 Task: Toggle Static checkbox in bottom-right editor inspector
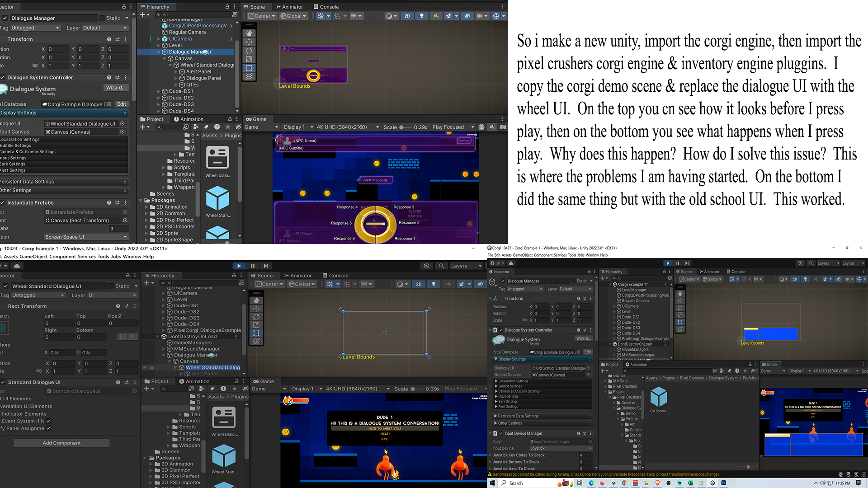point(573,281)
